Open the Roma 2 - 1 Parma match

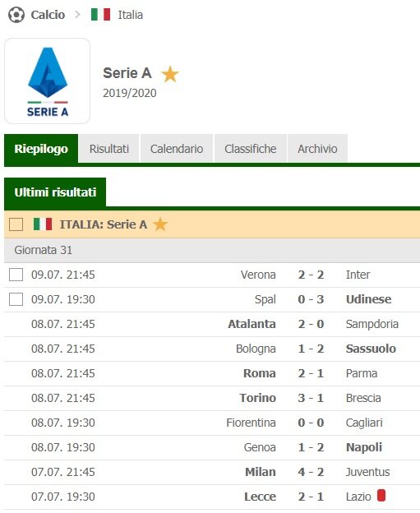tap(212, 373)
